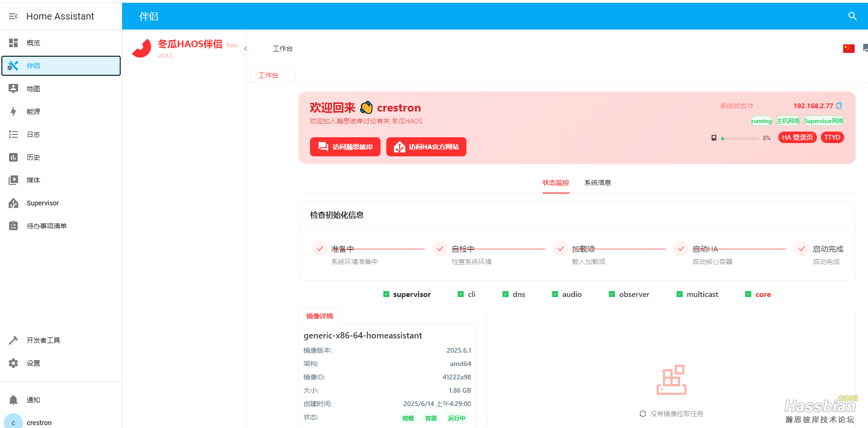Viewport: 868px width, 428px height.
Task: Refresh the 系统状态 status icon
Action: point(750,106)
